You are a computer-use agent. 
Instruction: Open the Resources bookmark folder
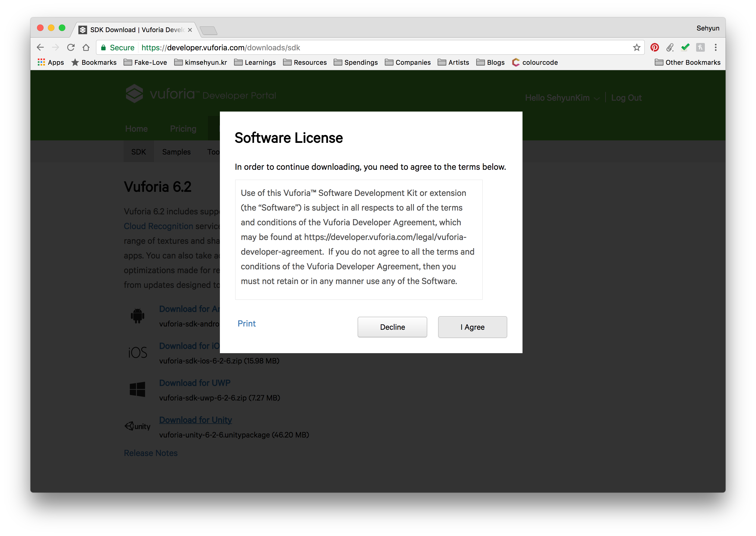coord(305,62)
